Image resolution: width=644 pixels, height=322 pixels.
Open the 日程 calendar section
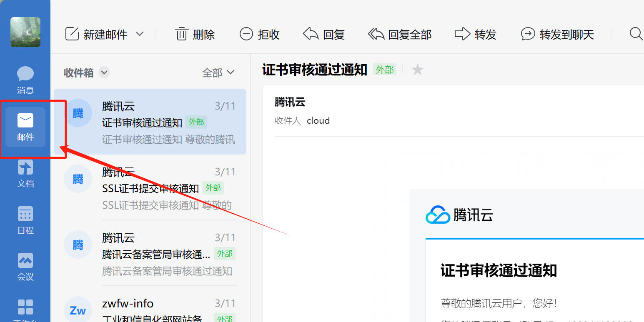pyautogui.click(x=25, y=220)
